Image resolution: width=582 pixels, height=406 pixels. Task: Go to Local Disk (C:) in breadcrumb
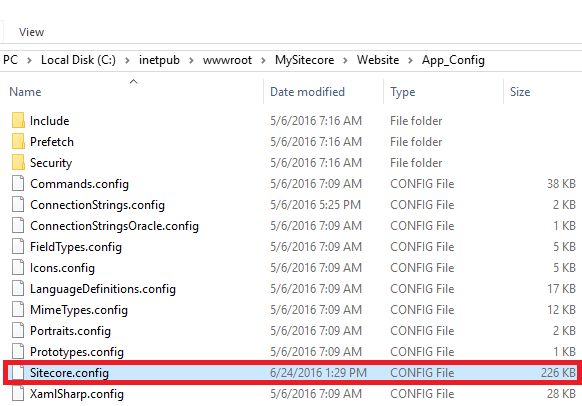78,60
